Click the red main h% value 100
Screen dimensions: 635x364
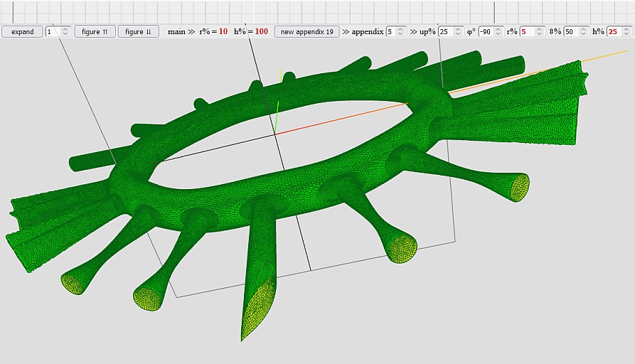point(261,32)
